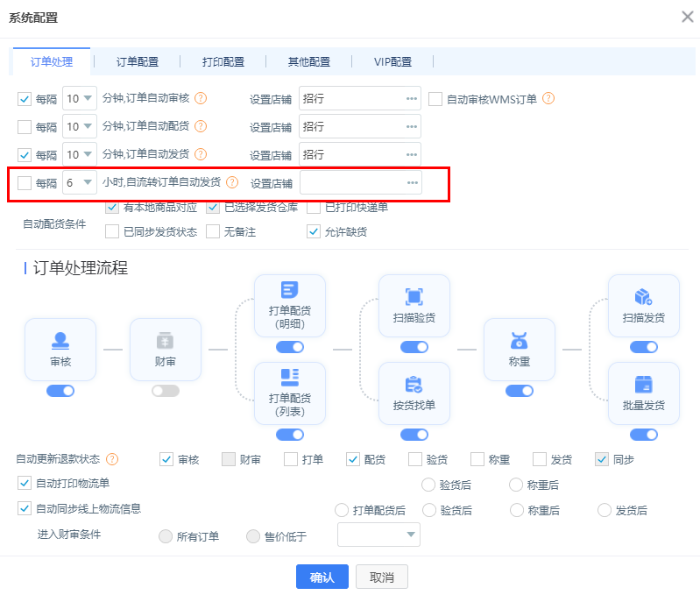Screen dimensions: 700x595
Task: Click the 批量发货 step icon
Action: [643, 385]
